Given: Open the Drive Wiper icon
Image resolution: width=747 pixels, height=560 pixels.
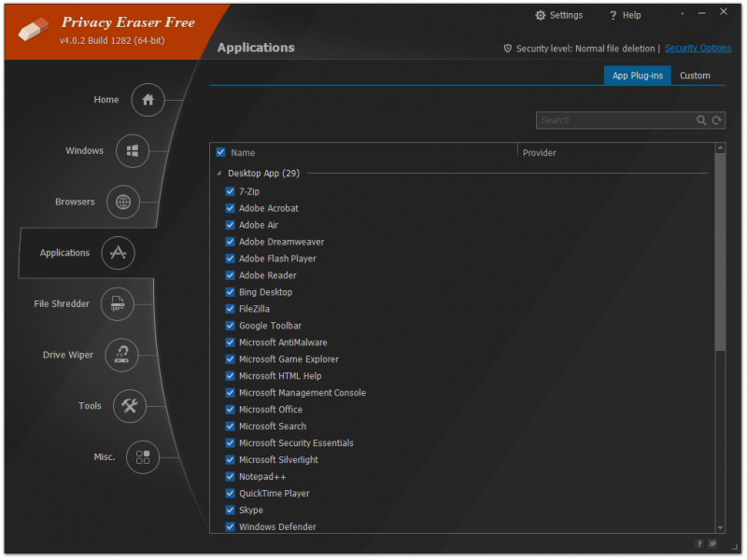Looking at the screenshot, I should pyautogui.click(x=121, y=355).
